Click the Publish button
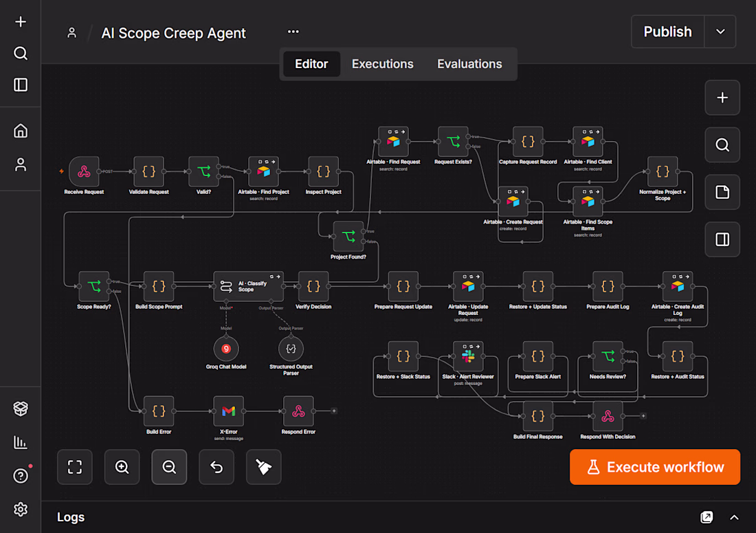The height and width of the screenshot is (533, 756). 668,32
